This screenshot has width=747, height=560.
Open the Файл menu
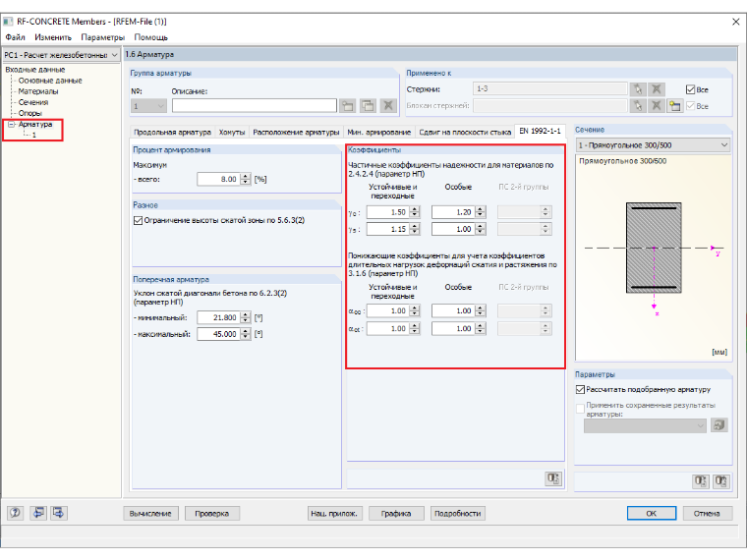[x=15, y=37]
